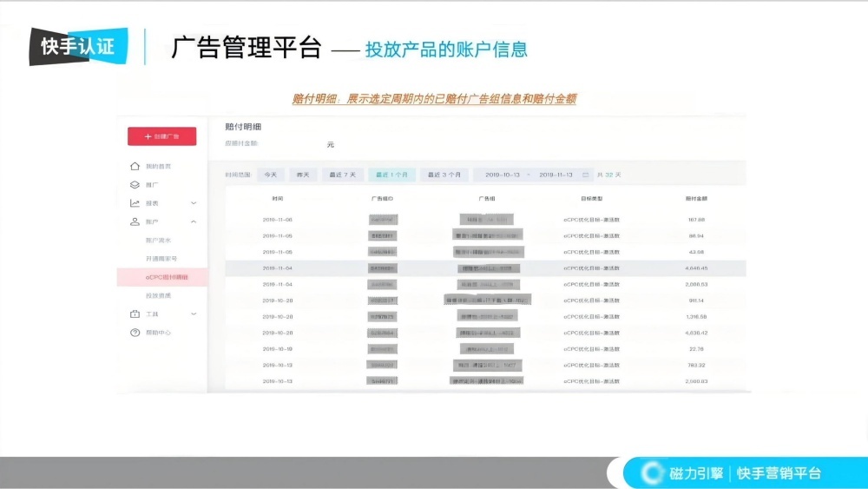Screen dimensions: 868x489
Task: Click the person icon for 账户
Action: point(135,221)
